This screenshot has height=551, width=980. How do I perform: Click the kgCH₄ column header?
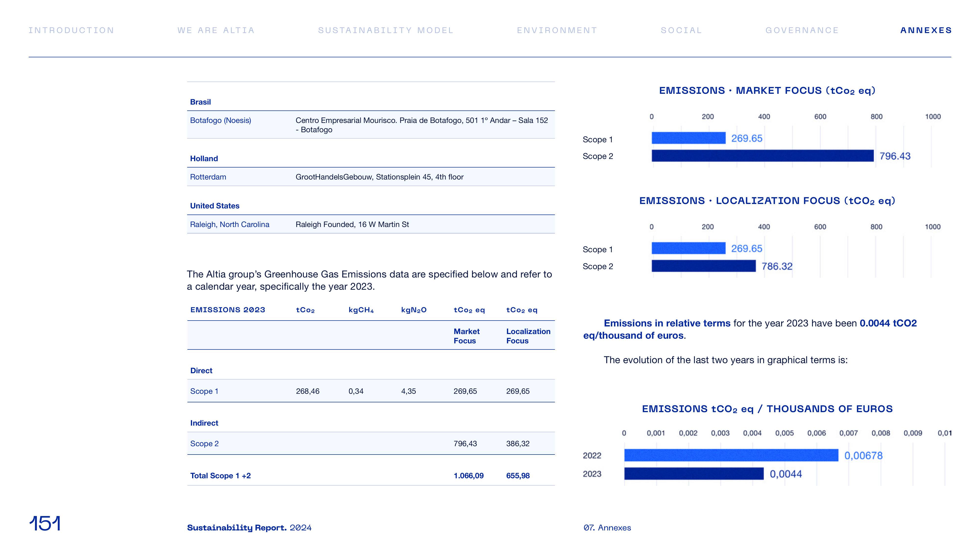click(x=361, y=310)
